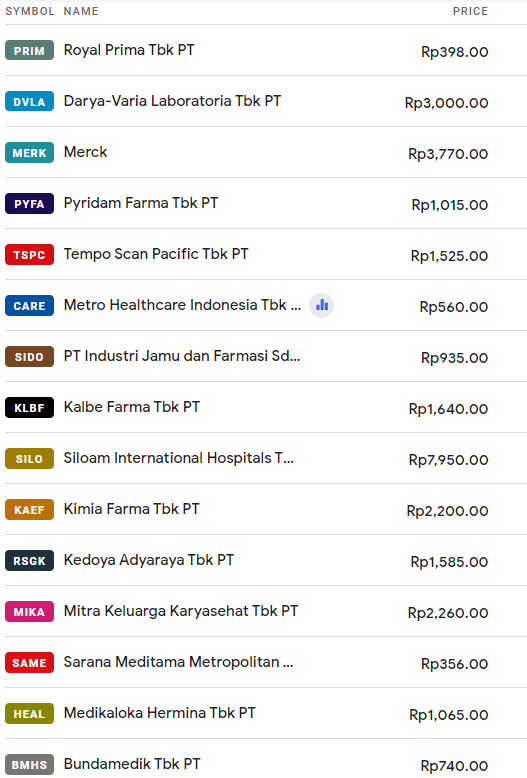Click the compare chart icon beside Metro Healthcare

click(x=322, y=305)
